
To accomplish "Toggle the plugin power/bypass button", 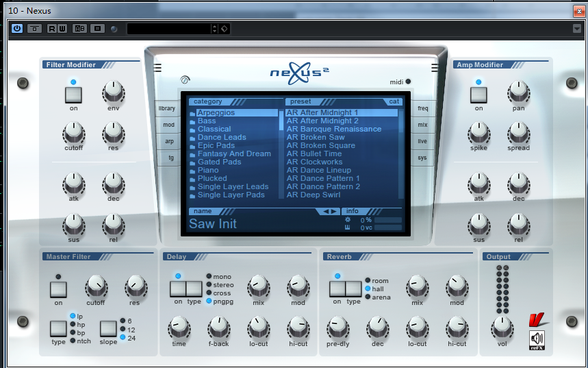I will (17, 29).
